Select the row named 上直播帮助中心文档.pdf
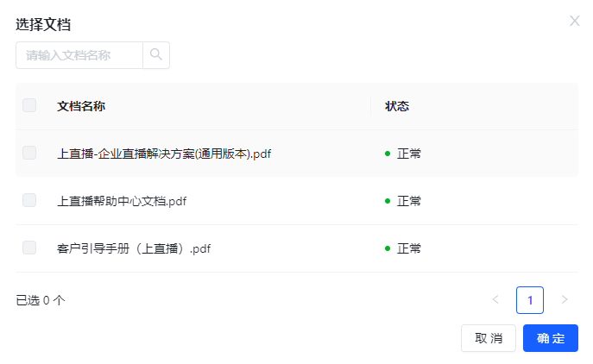The height and width of the screenshot is (364, 593). (297, 201)
